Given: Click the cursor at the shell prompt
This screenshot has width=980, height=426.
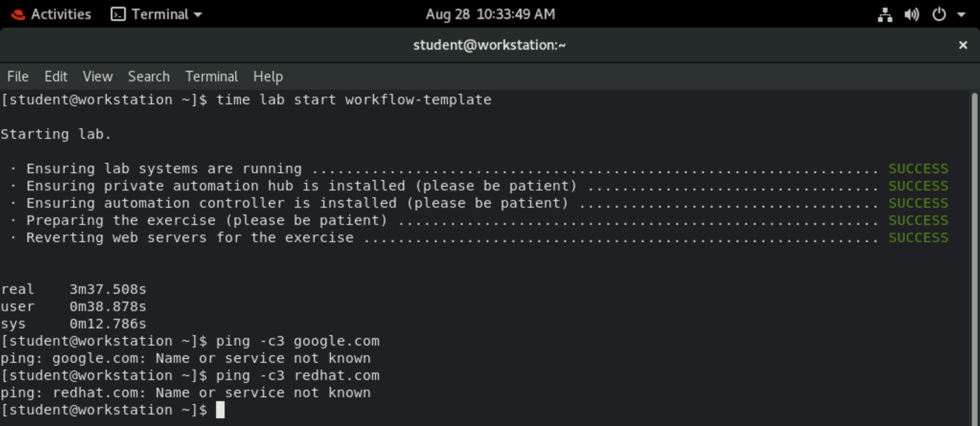Looking at the screenshot, I should click(x=220, y=410).
